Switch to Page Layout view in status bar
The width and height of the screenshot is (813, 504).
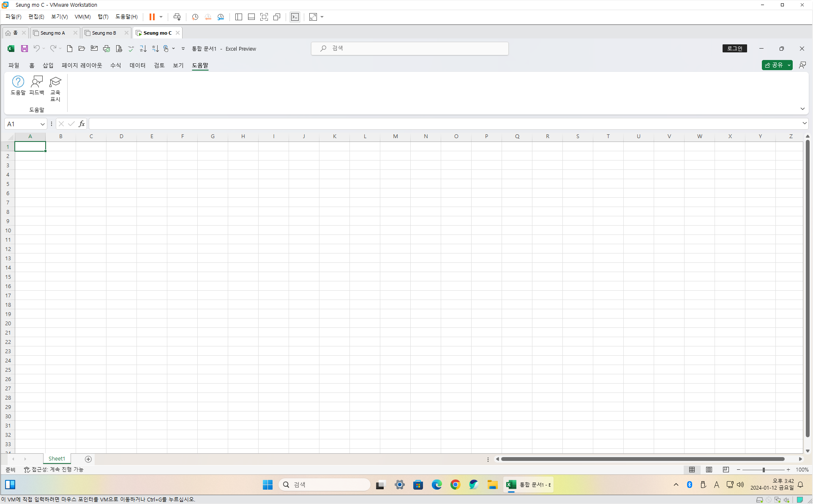(x=709, y=469)
